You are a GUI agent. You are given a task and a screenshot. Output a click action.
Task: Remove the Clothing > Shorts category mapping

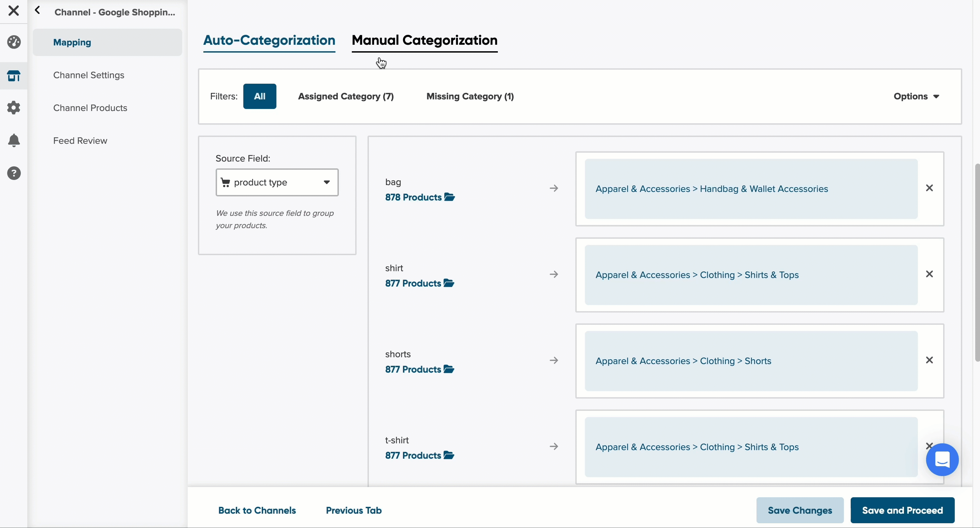929,360
